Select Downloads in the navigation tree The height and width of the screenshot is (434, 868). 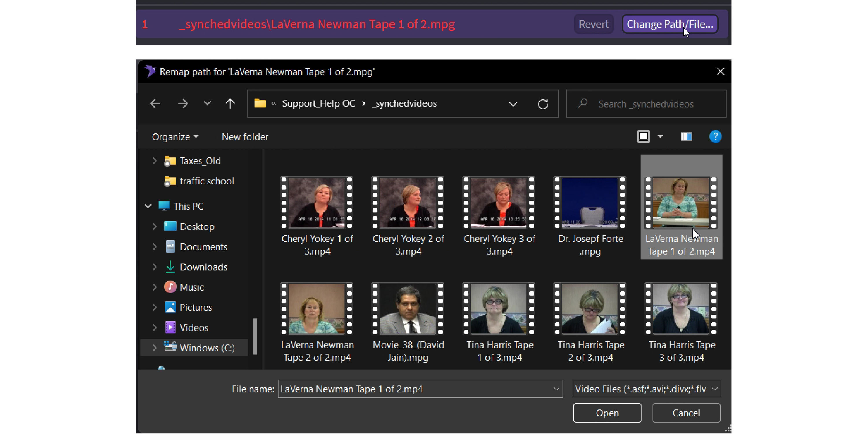pyautogui.click(x=203, y=267)
